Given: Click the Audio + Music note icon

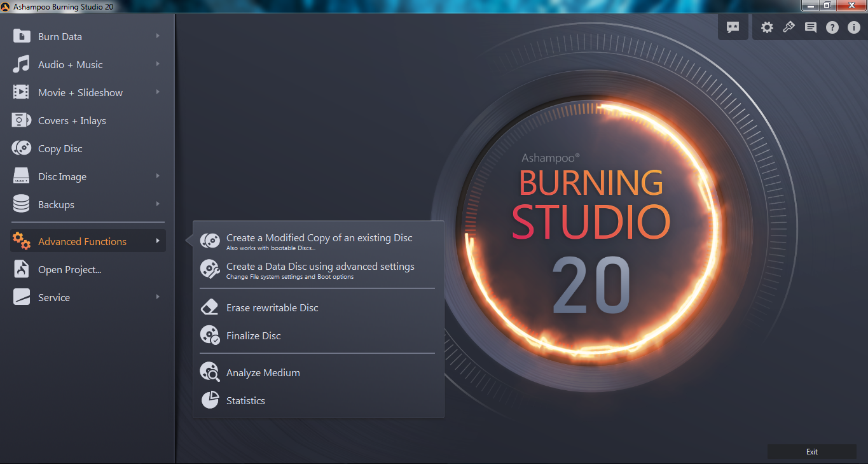Looking at the screenshot, I should tap(22, 64).
